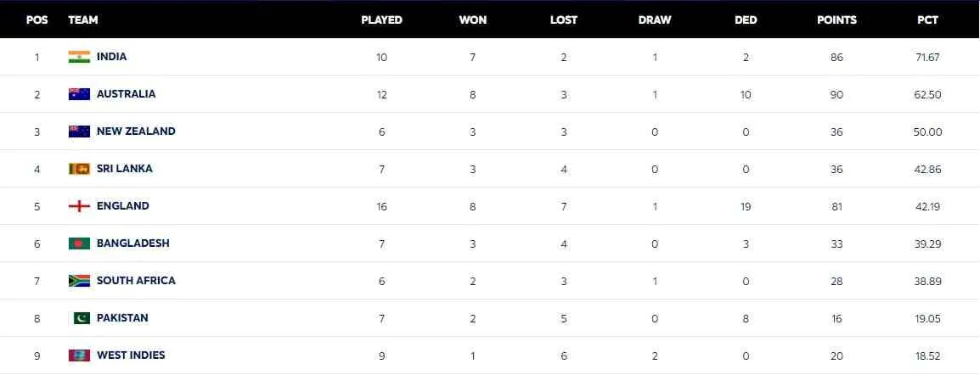Select the NEW ZEALAND team name
980x375 pixels.
[136, 132]
